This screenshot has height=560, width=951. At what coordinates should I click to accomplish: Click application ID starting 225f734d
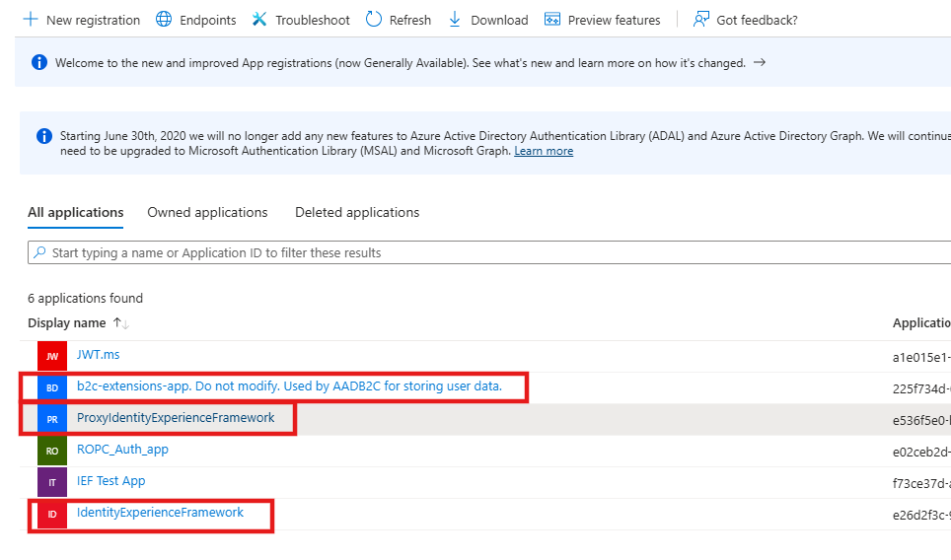click(x=921, y=389)
